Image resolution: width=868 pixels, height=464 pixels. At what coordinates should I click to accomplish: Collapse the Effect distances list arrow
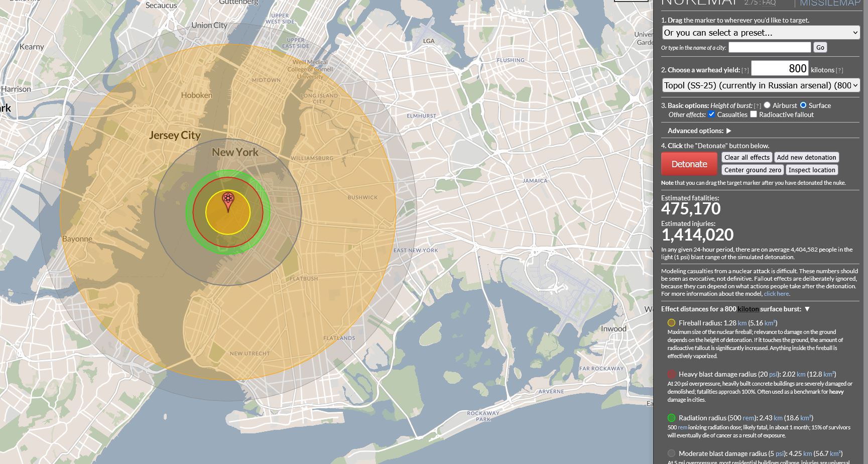pos(807,309)
